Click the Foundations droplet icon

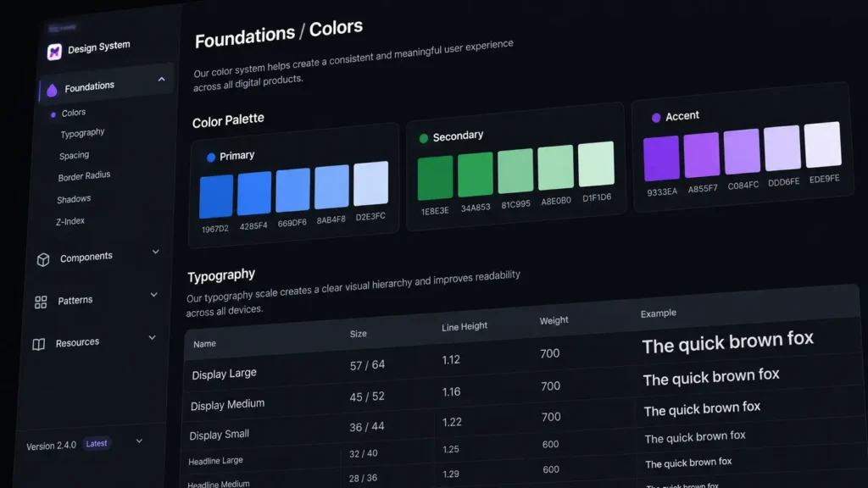[52, 90]
